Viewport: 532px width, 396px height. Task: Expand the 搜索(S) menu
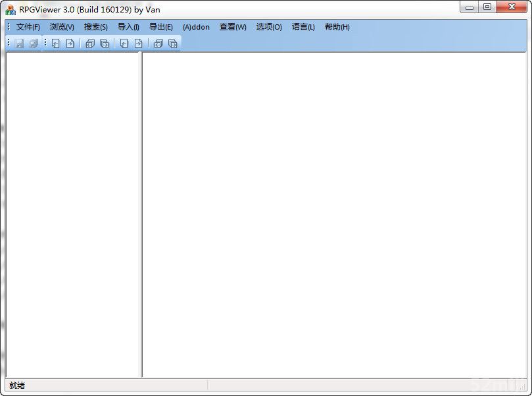point(95,27)
